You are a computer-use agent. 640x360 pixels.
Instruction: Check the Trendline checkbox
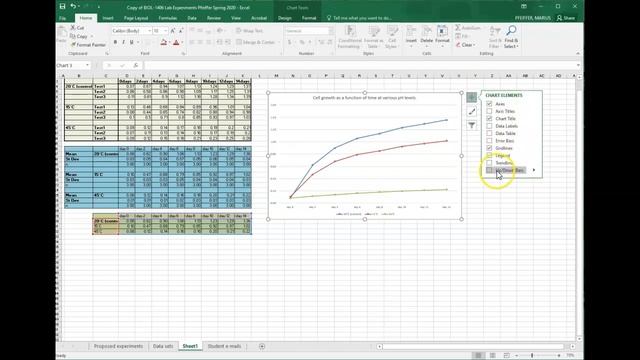pyautogui.click(x=489, y=162)
